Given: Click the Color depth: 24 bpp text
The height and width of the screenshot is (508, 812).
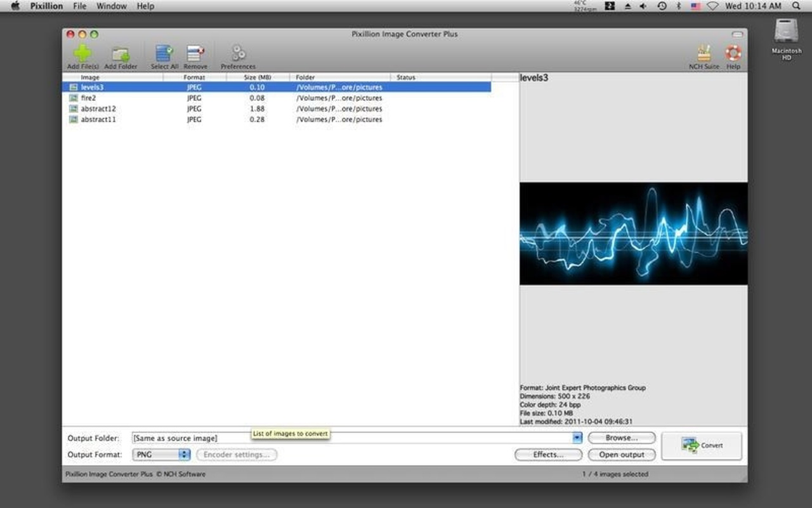Looking at the screenshot, I should tap(550, 404).
